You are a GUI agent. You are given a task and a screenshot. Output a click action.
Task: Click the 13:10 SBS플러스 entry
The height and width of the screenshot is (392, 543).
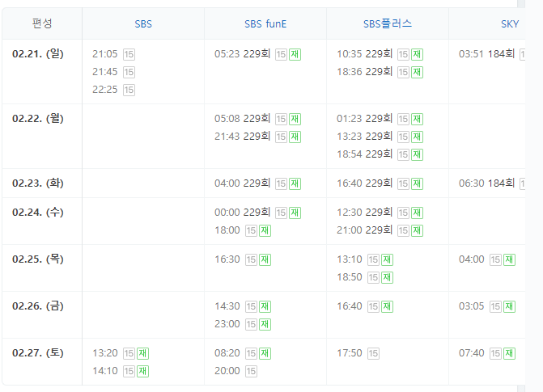(x=350, y=259)
